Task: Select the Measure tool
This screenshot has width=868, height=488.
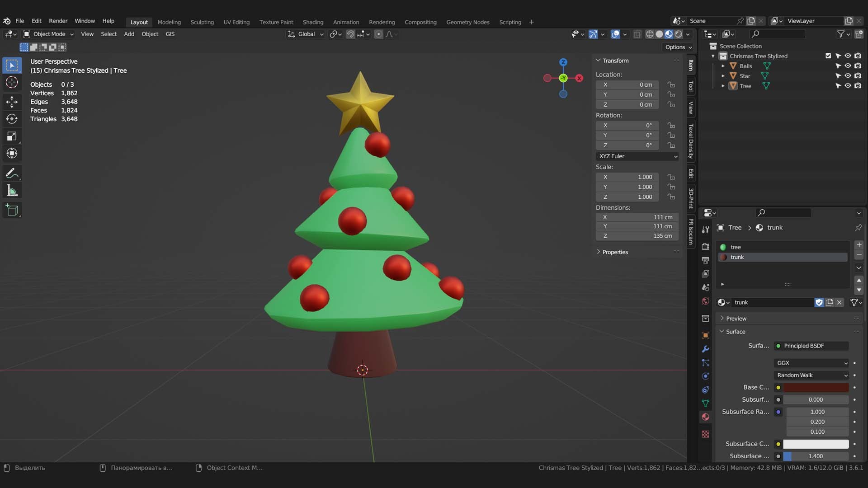Action: [x=12, y=191]
